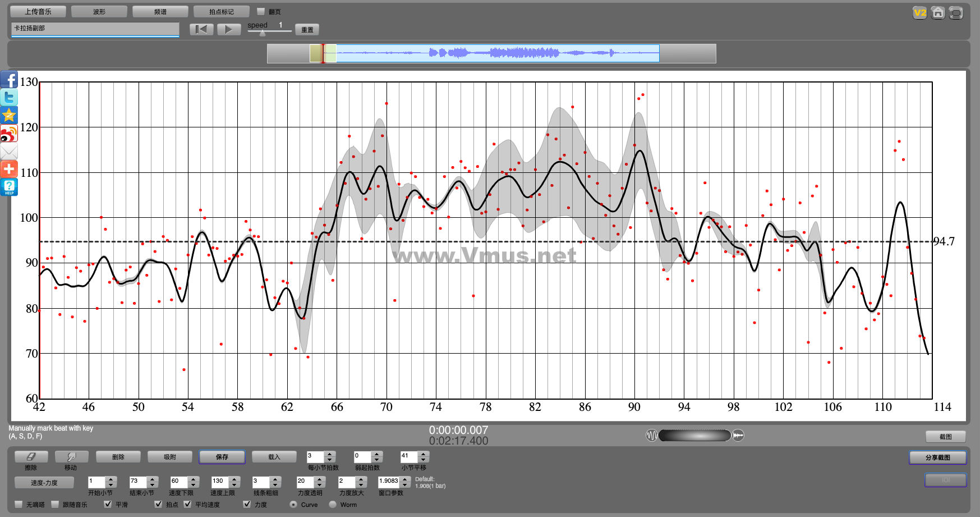This screenshot has height=517, width=980.
Task: Toggle the 力度 dynamics checkbox
Action: [247, 504]
